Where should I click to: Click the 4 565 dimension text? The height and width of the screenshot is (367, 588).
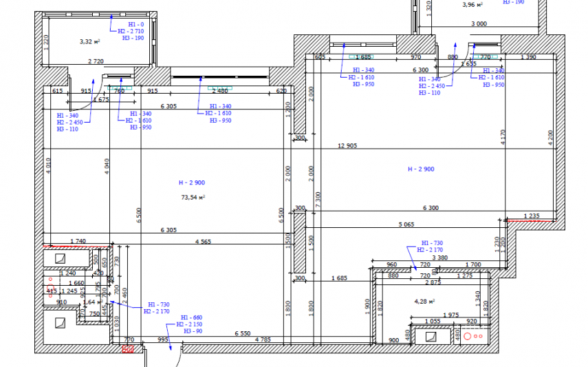[x=204, y=242]
